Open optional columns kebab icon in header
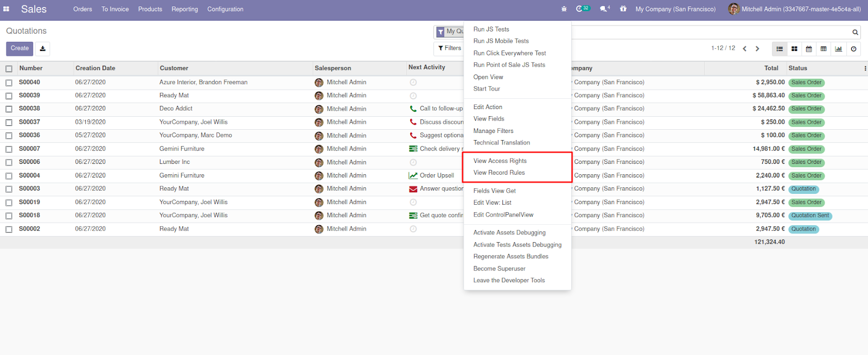The height and width of the screenshot is (355, 868). pyautogui.click(x=865, y=68)
